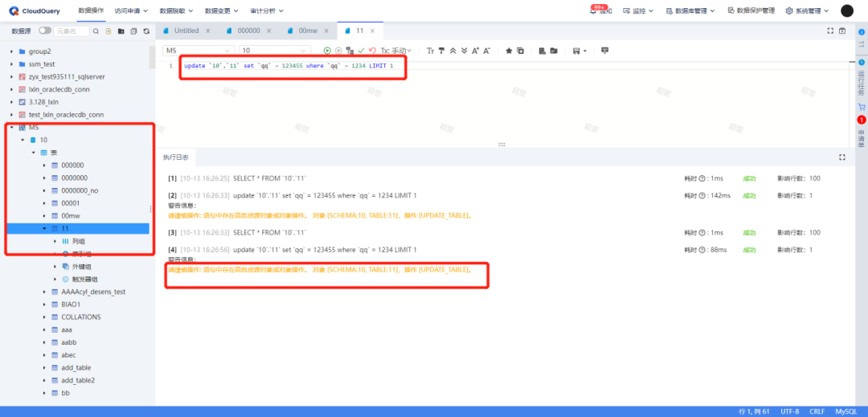
Task: Click the 元素名 search input
Action: tap(72, 31)
